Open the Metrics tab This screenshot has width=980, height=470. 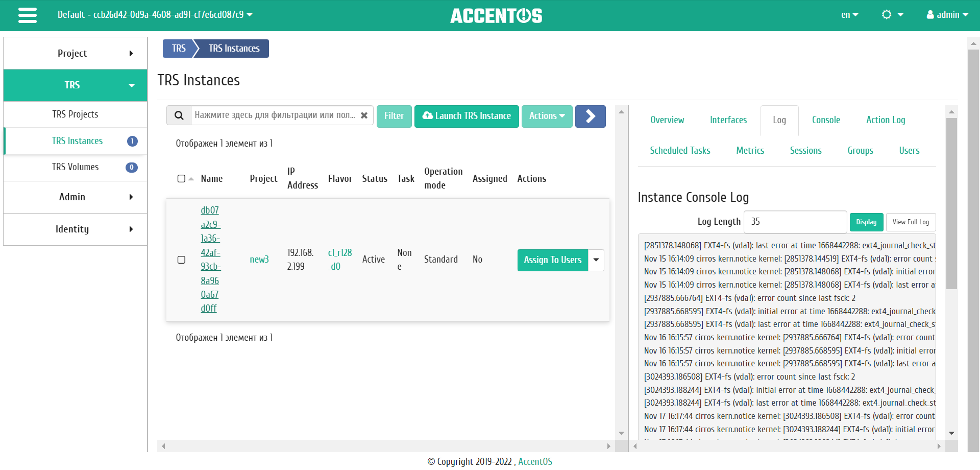click(x=750, y=151)
